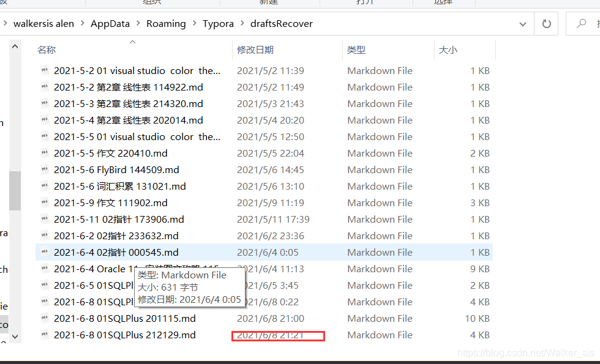Sort by 名称 column header
600x364 pixels.
pyautogui.click(x=47, y=50)
